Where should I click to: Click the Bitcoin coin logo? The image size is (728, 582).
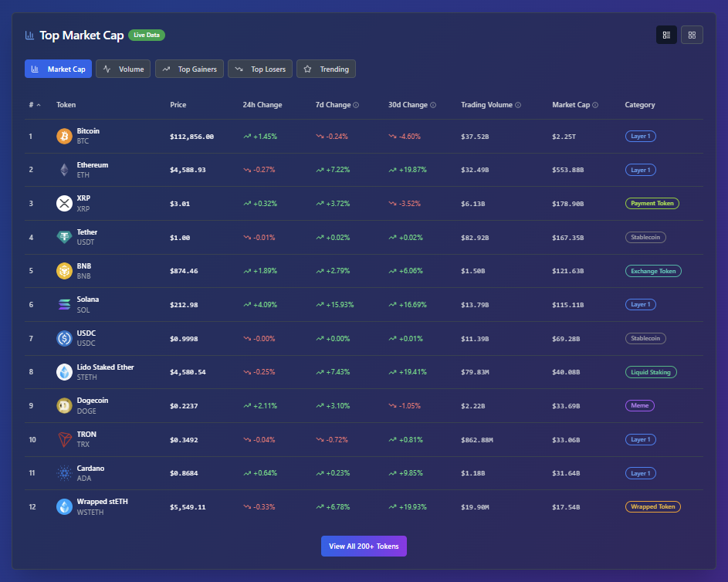point(65,136)
